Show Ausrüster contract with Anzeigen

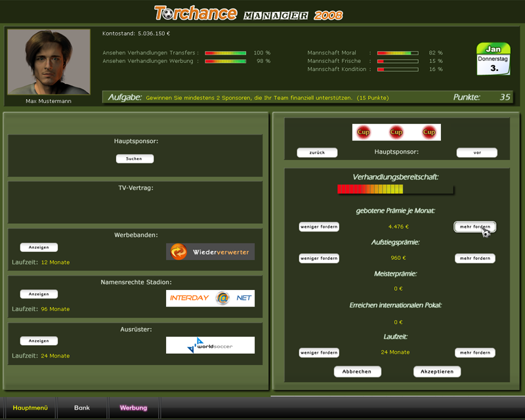(x=39, y=341)
